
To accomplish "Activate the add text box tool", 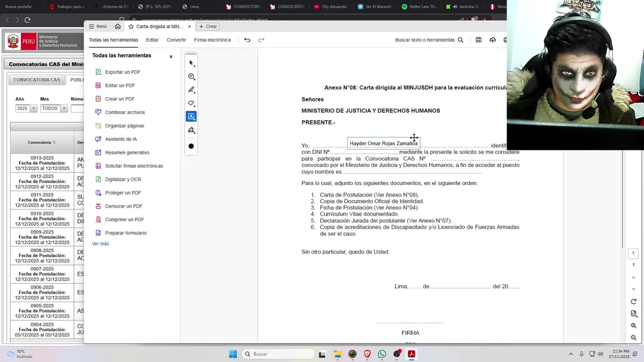I will point(191,116).
